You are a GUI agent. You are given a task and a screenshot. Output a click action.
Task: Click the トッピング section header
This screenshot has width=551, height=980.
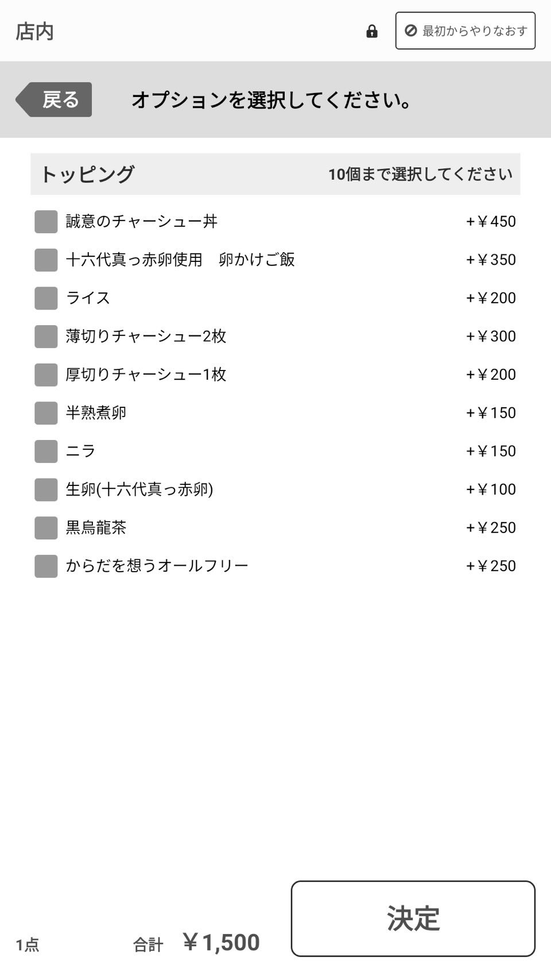click(87, 174)
